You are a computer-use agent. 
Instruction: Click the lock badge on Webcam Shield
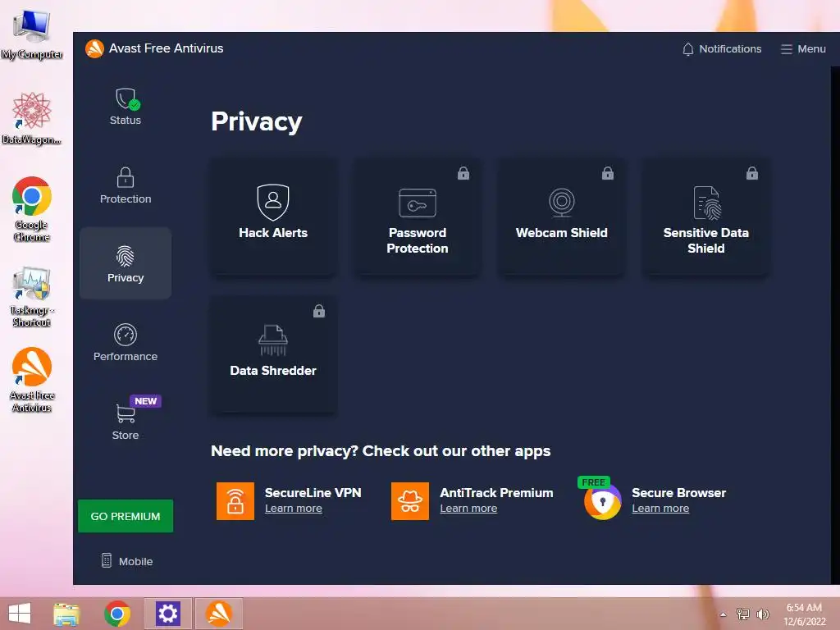(608, 173)
